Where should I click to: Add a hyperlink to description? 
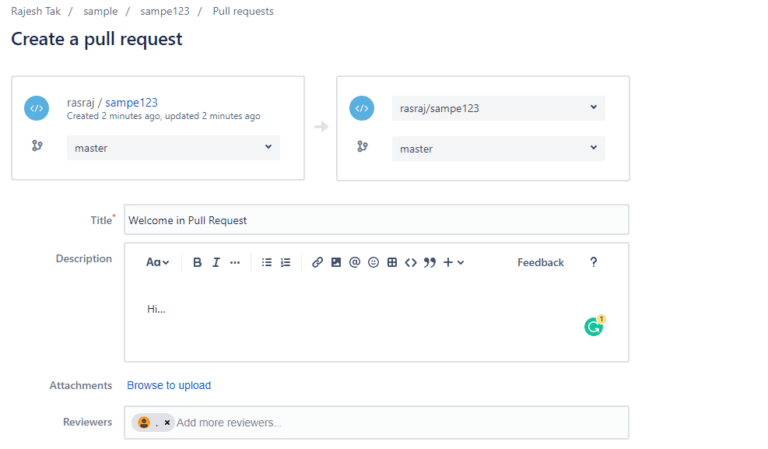pos(317,262)
